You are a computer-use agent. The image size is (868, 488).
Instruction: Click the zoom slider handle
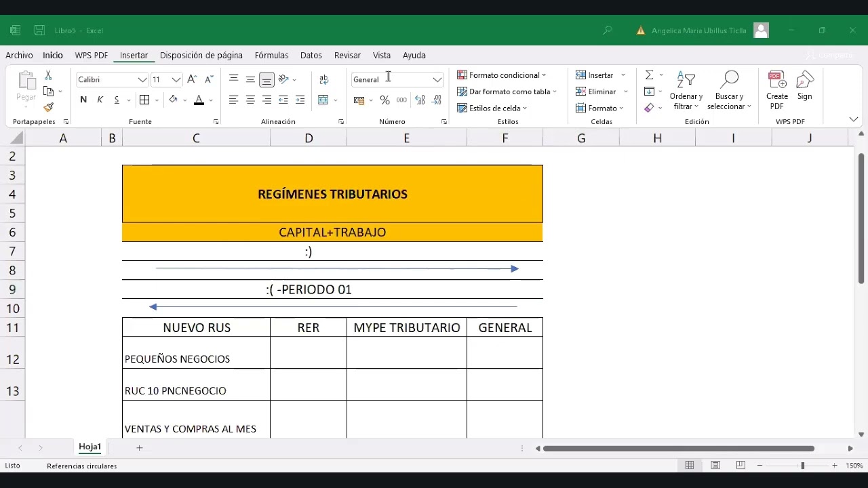pos(802,466)
